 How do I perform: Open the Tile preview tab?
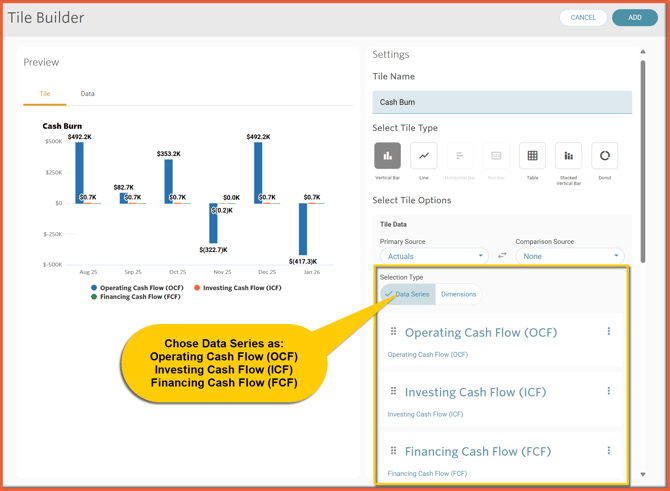pos(45,94)
